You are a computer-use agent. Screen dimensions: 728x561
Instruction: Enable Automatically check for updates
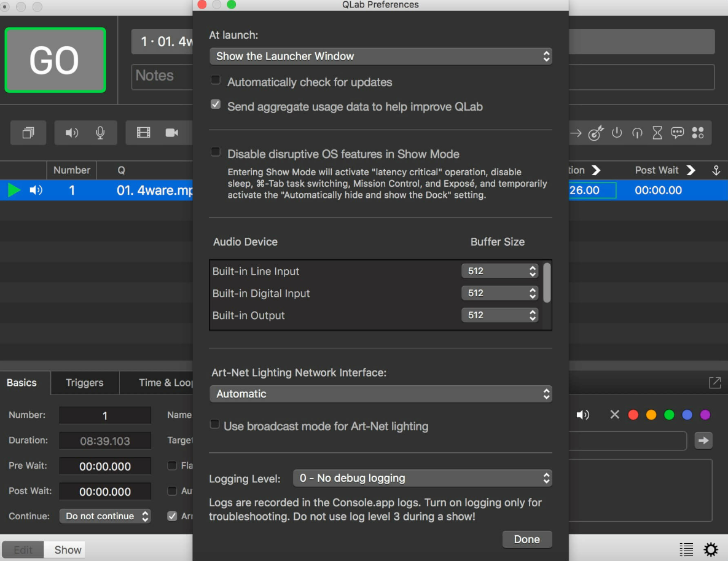216,80
